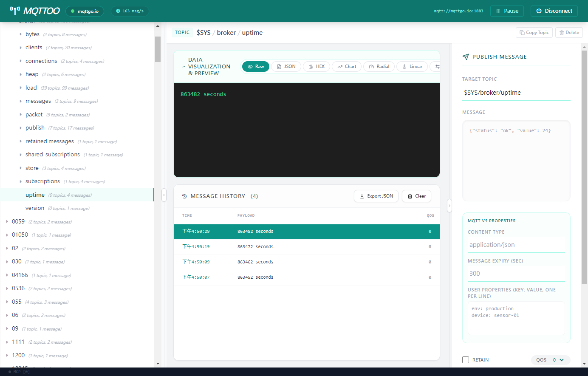The height and width of the screenshot is (376, 588).
Task: Click the broker breadcrumb segment in topic path
Action: pyautogui.click(x=226, y=33)
